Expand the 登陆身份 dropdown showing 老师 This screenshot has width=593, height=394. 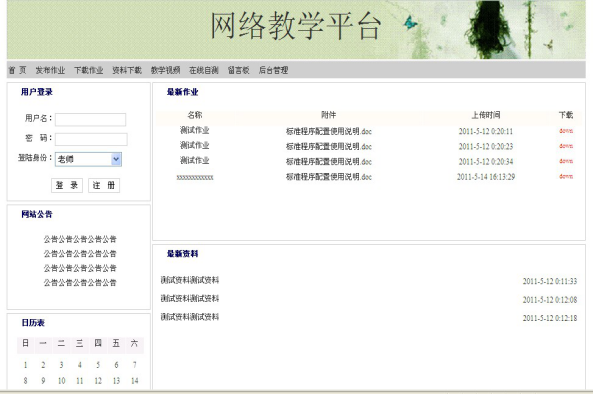point(88,159)
